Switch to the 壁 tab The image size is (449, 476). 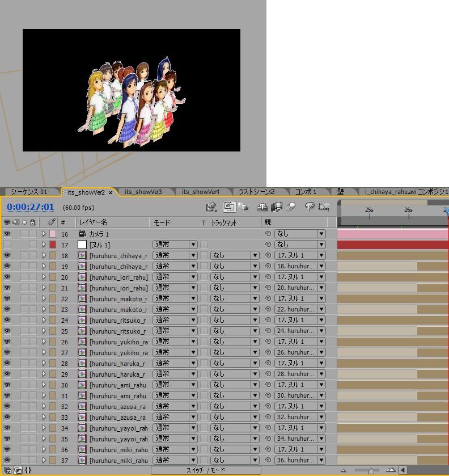(340, 192)
